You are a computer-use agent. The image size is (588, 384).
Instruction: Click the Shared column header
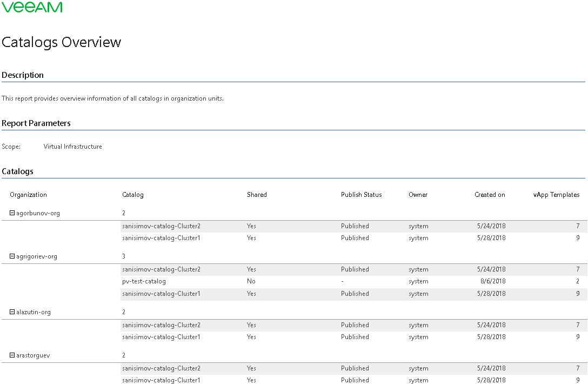click(257, 195)
